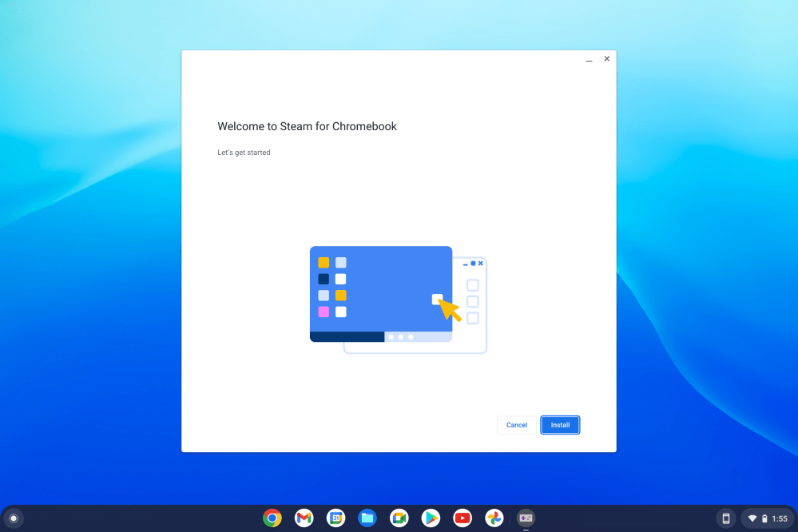Viewport: 798px width, 532px height.
Task: Click the "Welcome to Steam for Chromebook" heading
Action: click(307, 126)
